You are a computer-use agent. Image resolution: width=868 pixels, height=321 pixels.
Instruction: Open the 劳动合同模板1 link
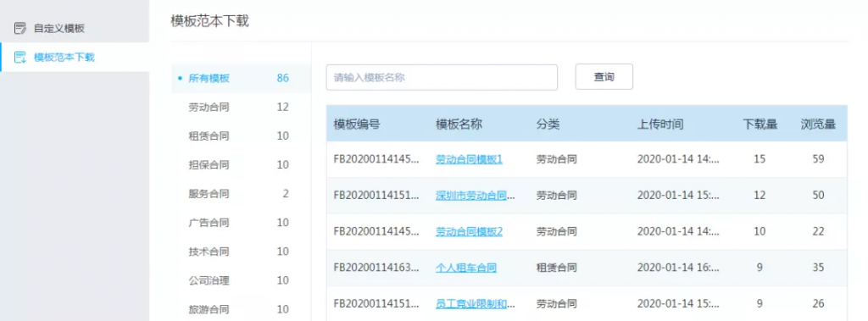(x=469, y=159)
